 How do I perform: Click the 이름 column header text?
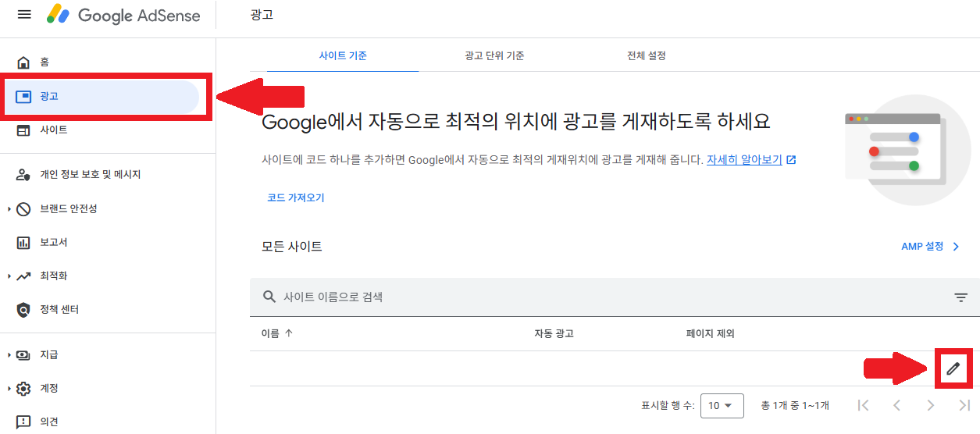coord(270,333)
